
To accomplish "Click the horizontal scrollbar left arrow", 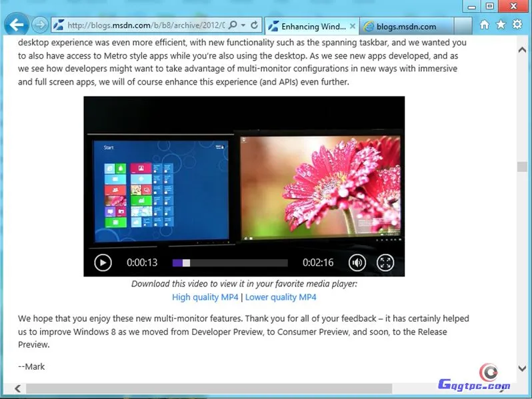I will pyautogui.click(x=18, y=388).
